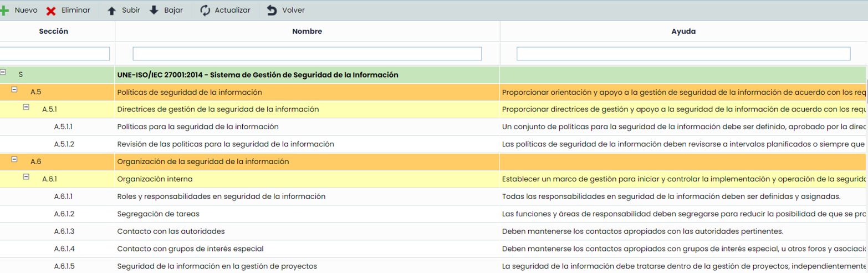Collapse the A.5 section tree node

point(15,89)
